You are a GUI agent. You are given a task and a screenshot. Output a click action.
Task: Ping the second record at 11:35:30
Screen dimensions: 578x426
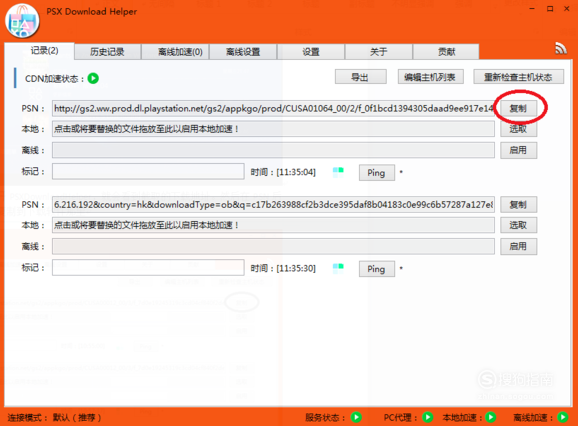point(377,269)
